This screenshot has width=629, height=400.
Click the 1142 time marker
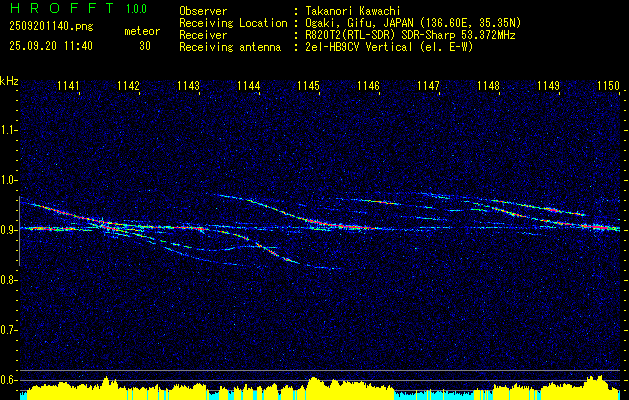(x=128, y=86)
